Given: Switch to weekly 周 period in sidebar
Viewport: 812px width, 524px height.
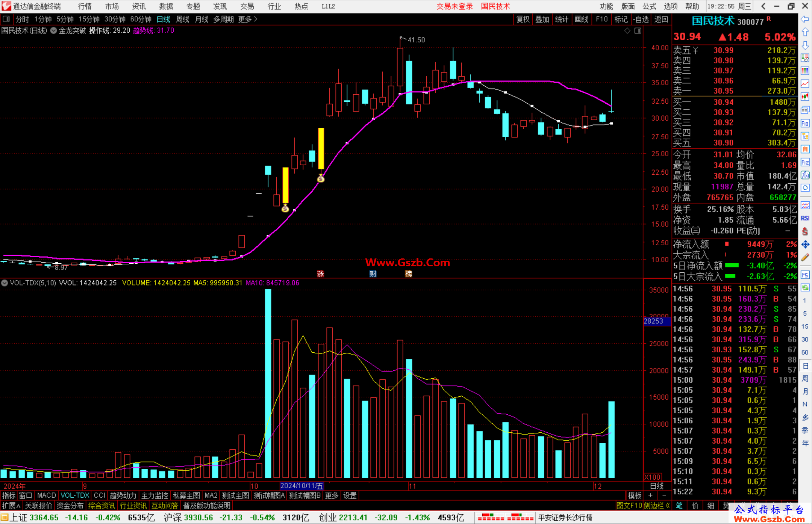Looking at the screenshot, I should pyautogui.click(x=805, y=378).
